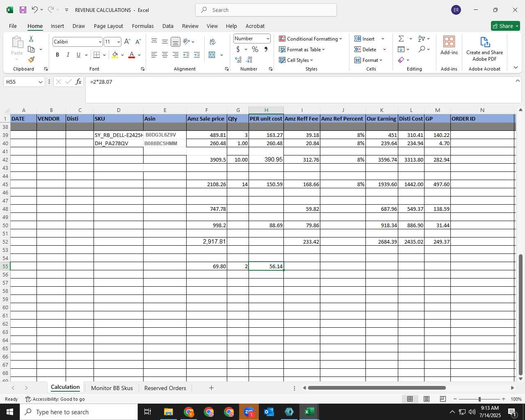This screenshot has height=420, width=525.
Task: Click Accessibility: Good to go status
Action: click(x=55, y=399)
